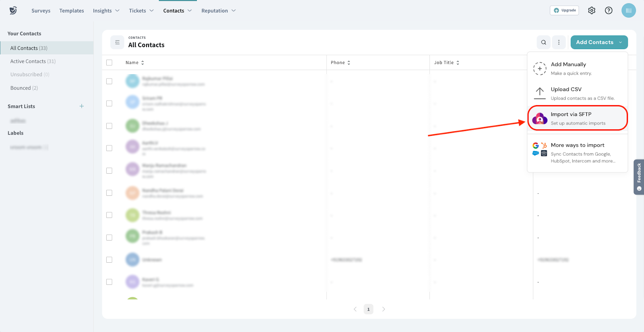Screen dimensions: 644x332
Task: Open the user profile avatar
Action: (x=628, y=10)
